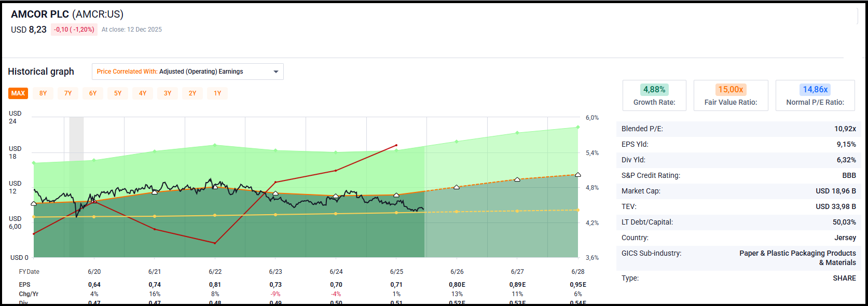Select the 2Y time range

pos(192,93)
